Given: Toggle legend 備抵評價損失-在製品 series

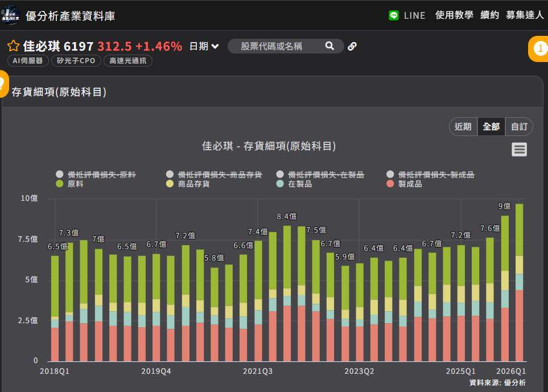Looking at the screenshot, I should [320, 174].
